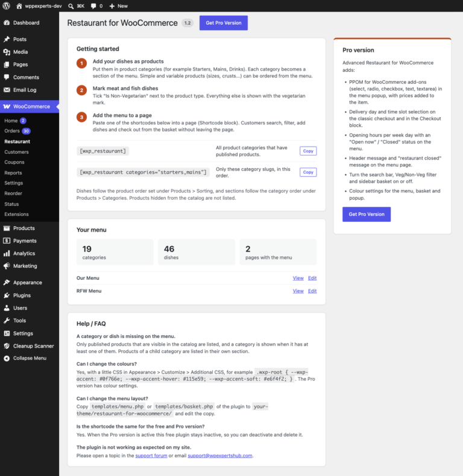Click the Help / FAQ heading

click(x=91, y=323)
